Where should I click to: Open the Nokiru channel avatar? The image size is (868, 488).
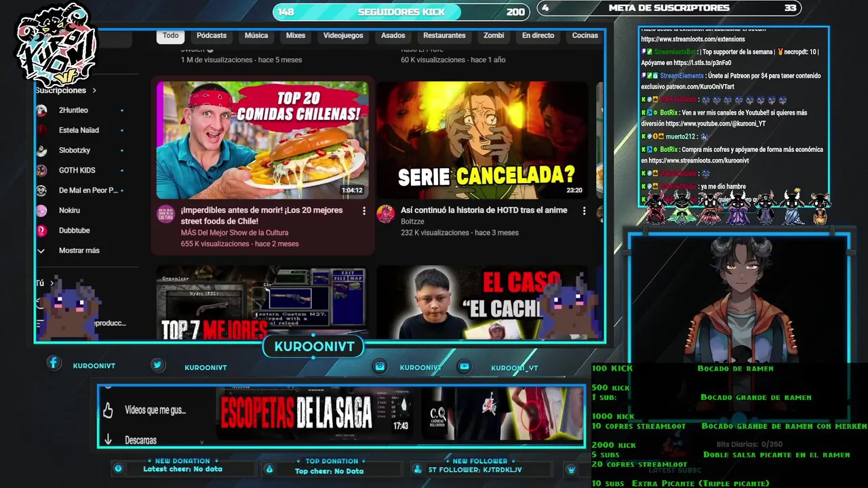41,210
